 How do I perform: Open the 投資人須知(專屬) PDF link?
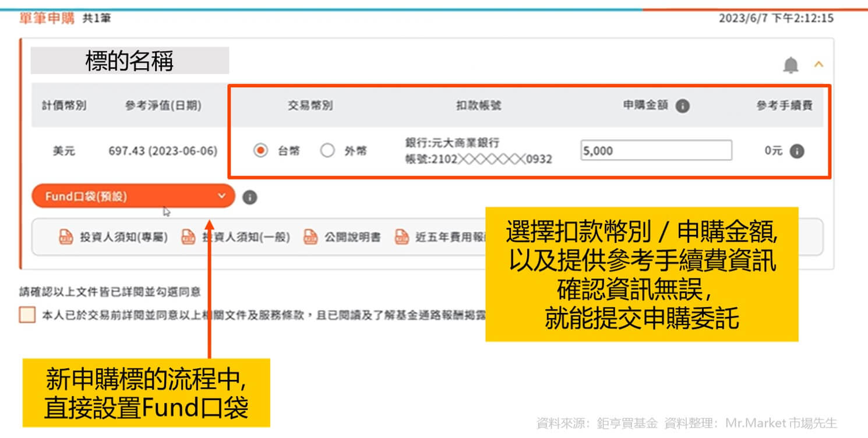pos(113,237)
